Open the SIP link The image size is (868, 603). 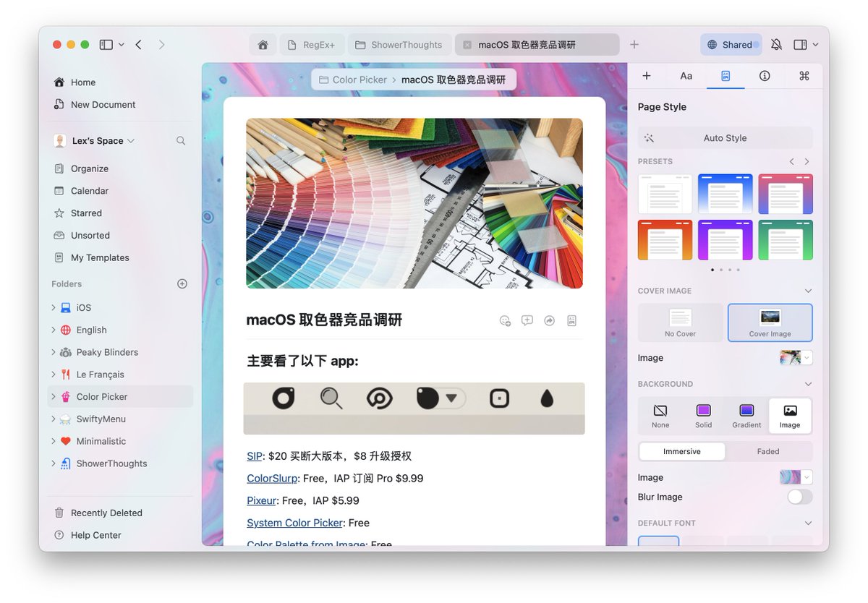[255, 456]
